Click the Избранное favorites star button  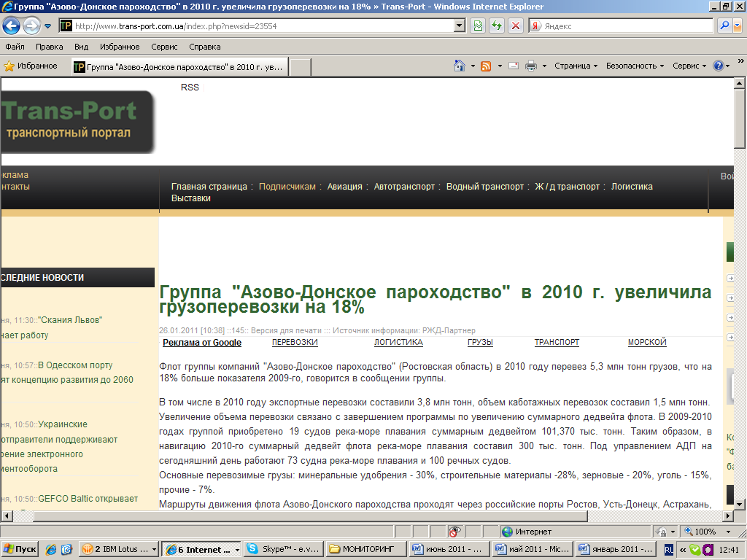pyautogui.click(x=31, y=66)
